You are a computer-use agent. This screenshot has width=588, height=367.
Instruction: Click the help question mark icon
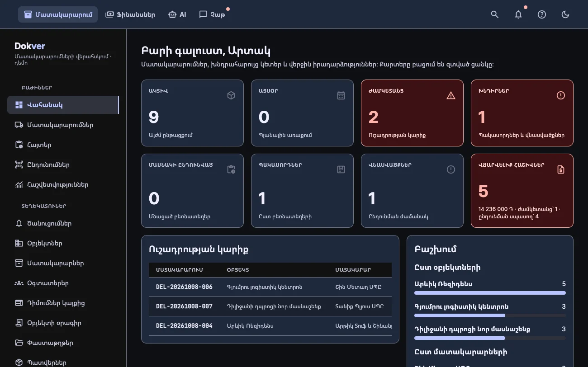click(x=542, y=14)
